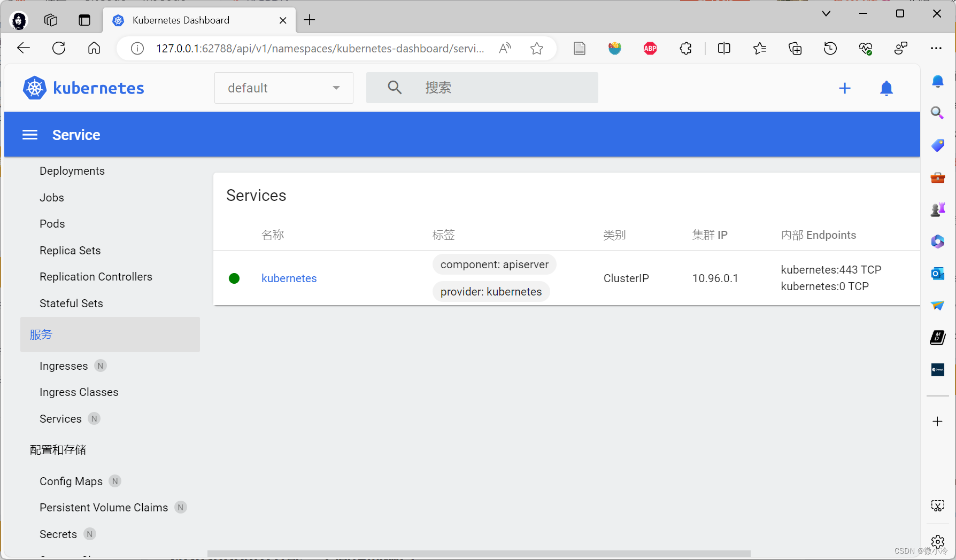956x560 pixels.
Task: Sort by 名称 column header
Action: tap(273, 235)
